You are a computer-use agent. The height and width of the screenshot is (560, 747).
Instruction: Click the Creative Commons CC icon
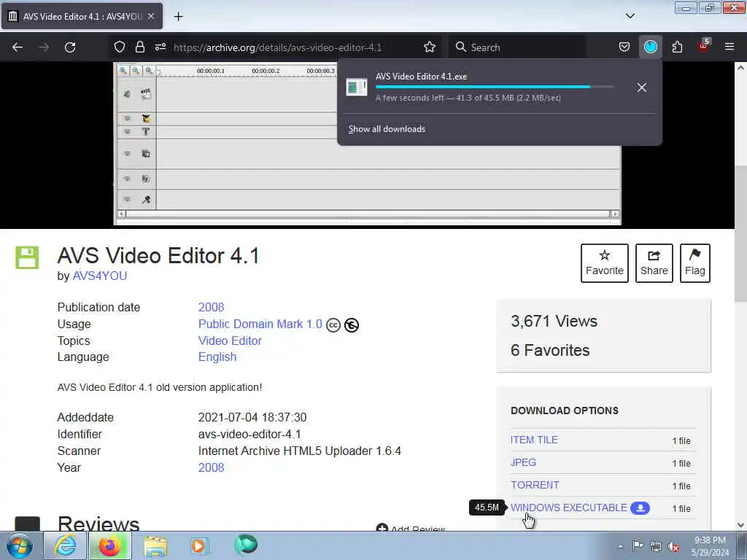tap(333, 325)
